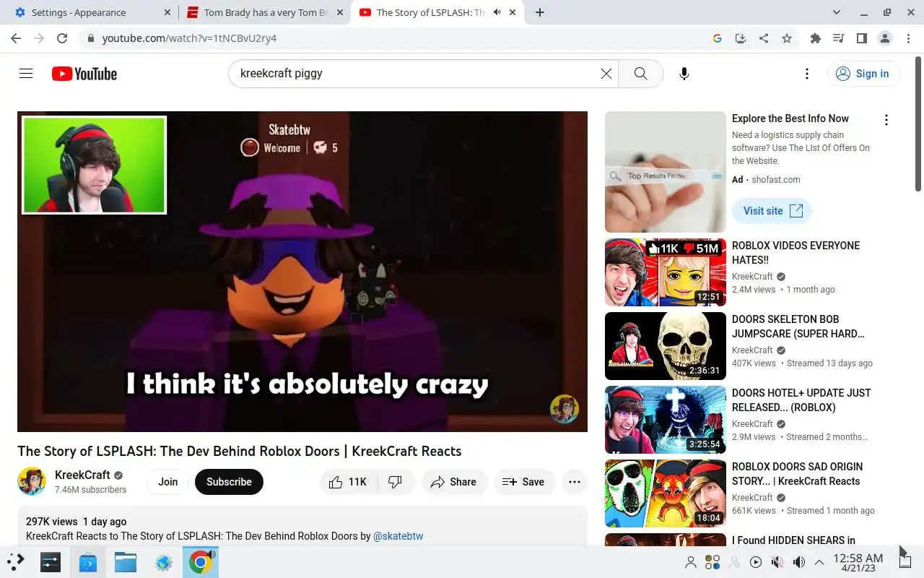Image resolution: width=924 pixels, height=578 pixels.
Task: Click the KreekCraft channel name
Action: (82, 475)
